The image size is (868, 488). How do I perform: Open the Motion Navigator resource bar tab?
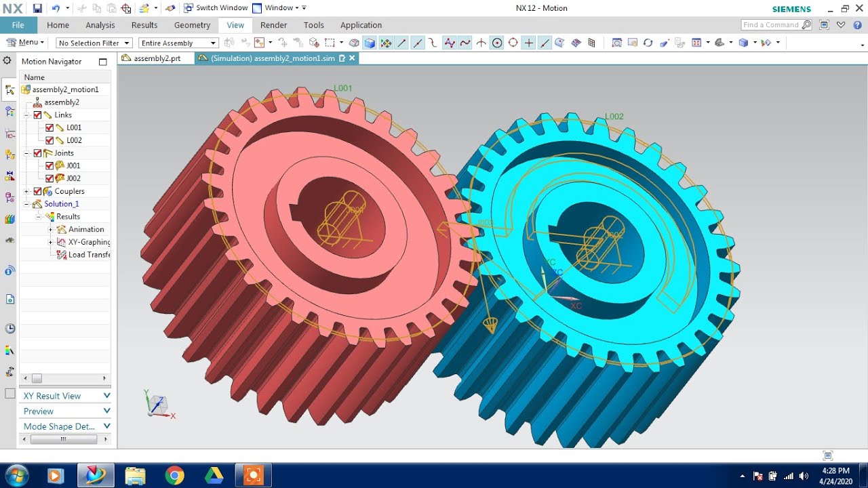pyautogui.click(x=9, y=89)
